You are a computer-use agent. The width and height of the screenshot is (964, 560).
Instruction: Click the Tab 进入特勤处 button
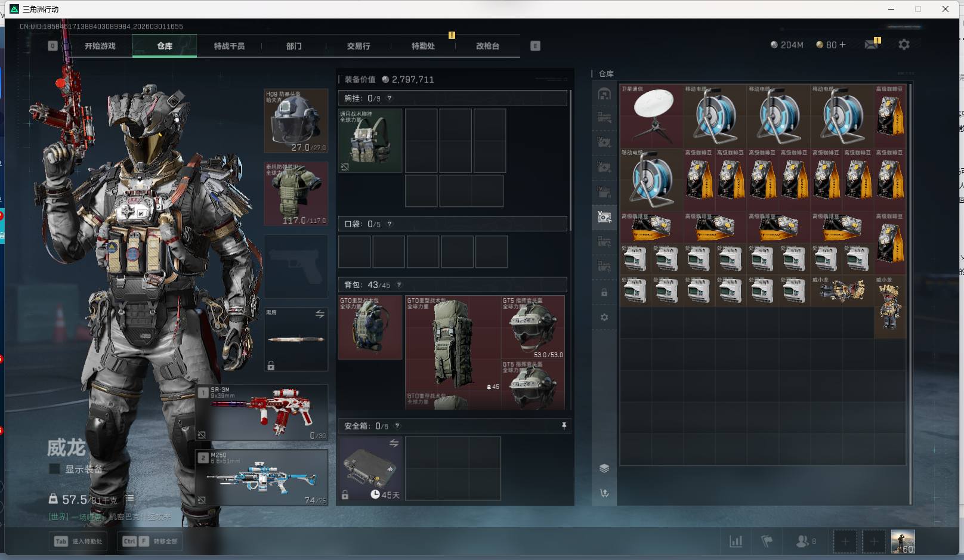[79, 541]
